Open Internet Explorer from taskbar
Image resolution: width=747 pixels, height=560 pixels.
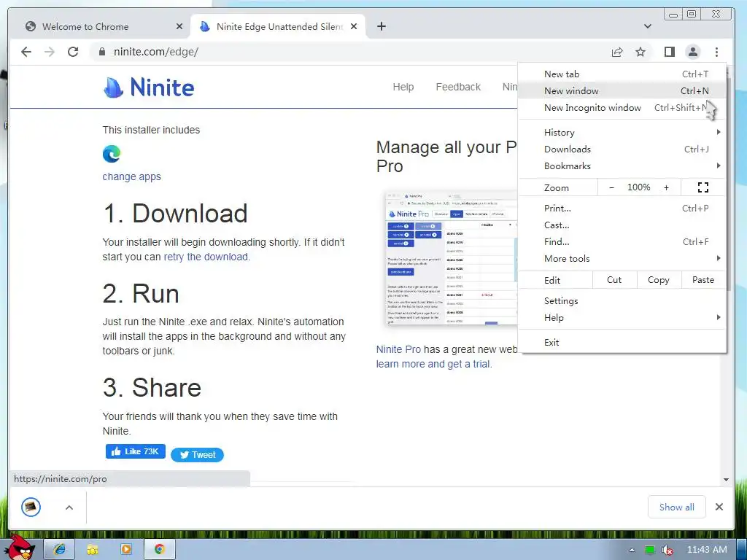[x=60, y=550]
